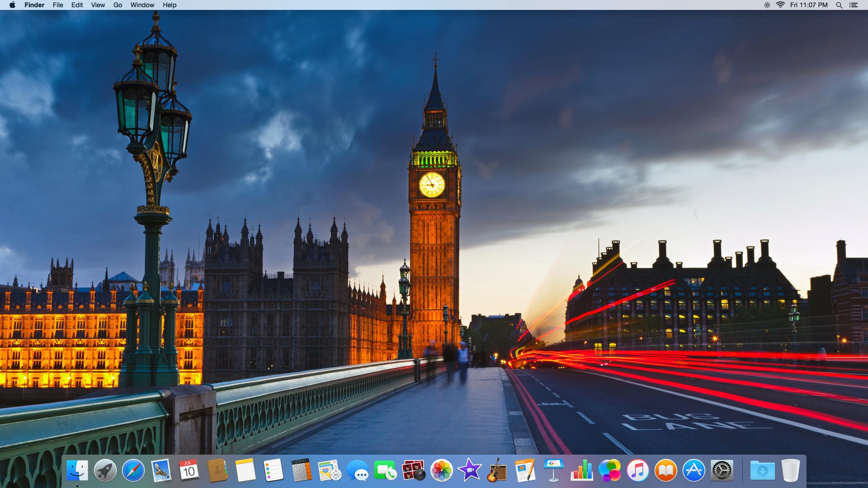Screen dimensions: 868x488
Task: Open the Wi-Fi status menu
Action: pos(780,5)
